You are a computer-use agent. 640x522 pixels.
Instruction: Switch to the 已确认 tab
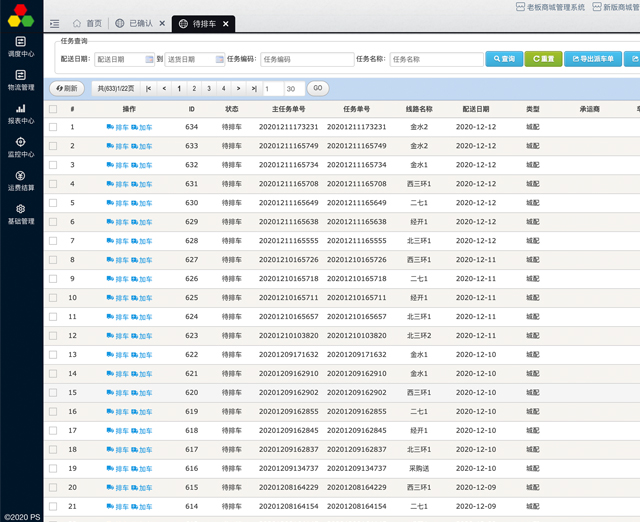click(139, 23)
